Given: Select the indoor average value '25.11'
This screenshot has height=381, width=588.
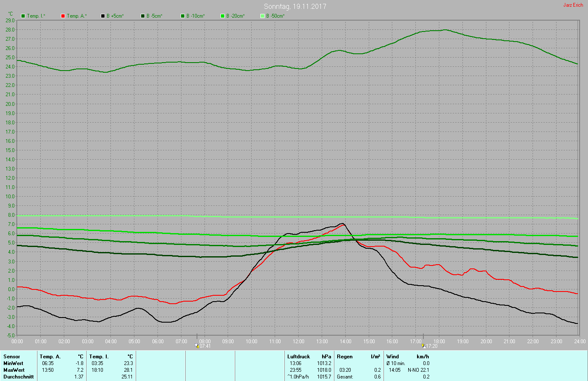Looking at the screenshot, I should pyautogui.click(x=127, y=377).
